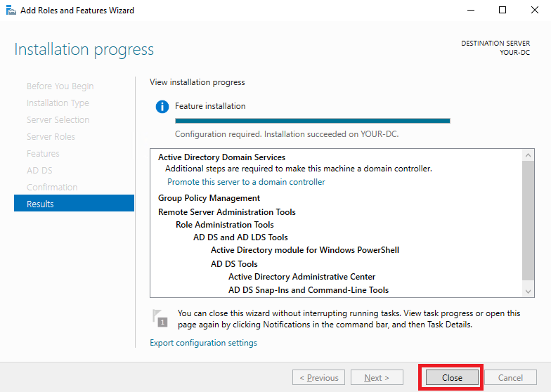Click the Cancel button

pos(510,378)
